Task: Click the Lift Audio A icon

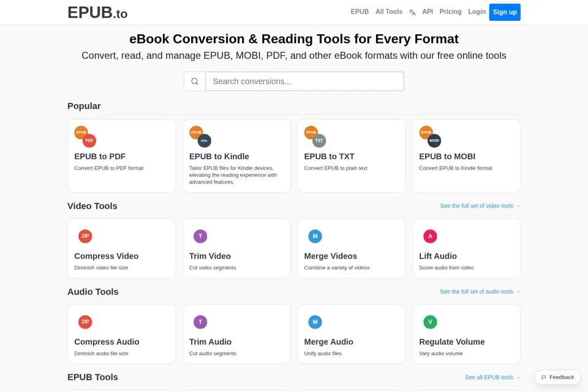Action: [430, 236]
